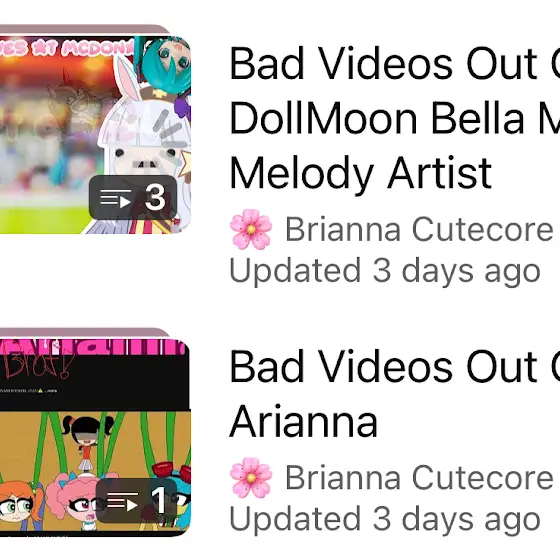Open Brianna Cutecore channel from first playlist
Viewport: 560px width, 560px height.
419,229
